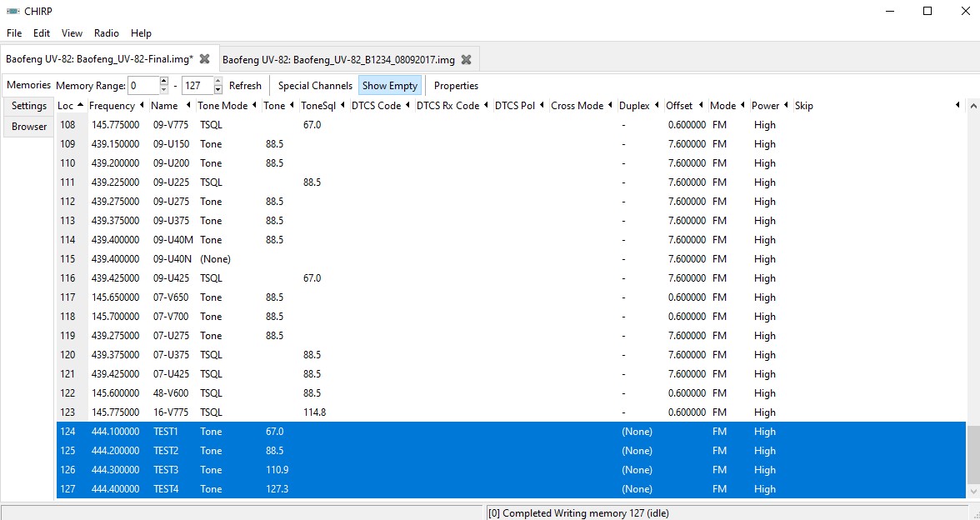Open the View menu

(72, 33)
